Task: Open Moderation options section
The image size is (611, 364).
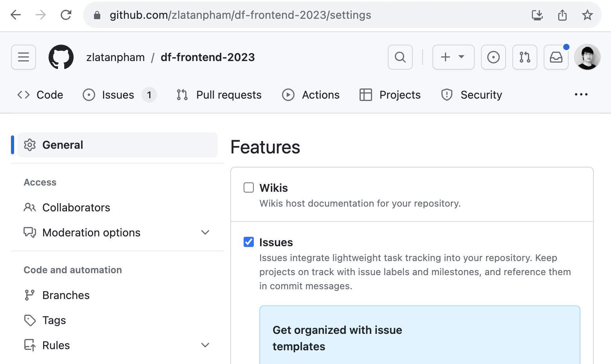Action: click(117, 232)
